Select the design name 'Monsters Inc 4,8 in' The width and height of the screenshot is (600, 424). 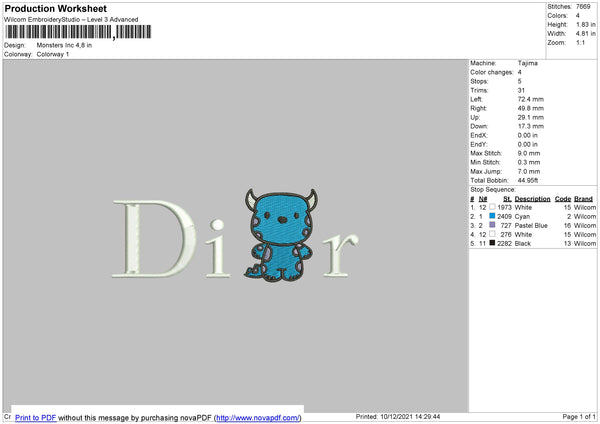click(64, 45)
